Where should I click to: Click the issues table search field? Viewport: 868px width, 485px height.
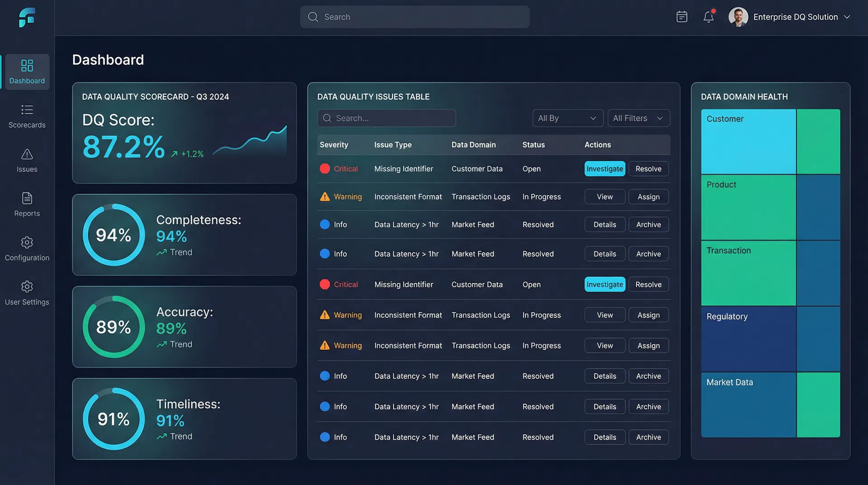(x=387, y=118)
